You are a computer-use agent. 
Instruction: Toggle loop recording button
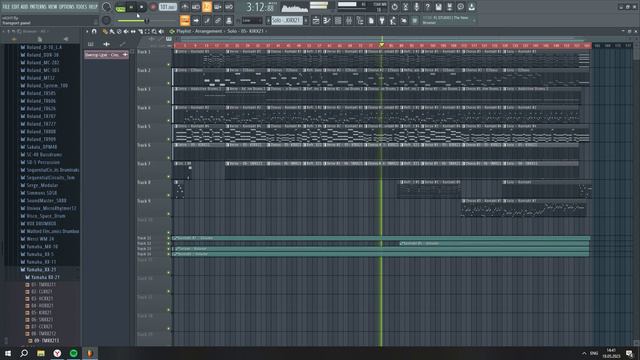point(229,7)
